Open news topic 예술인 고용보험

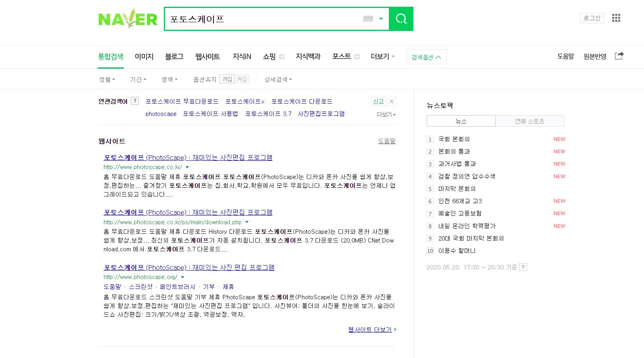click(x=460, y=213)
